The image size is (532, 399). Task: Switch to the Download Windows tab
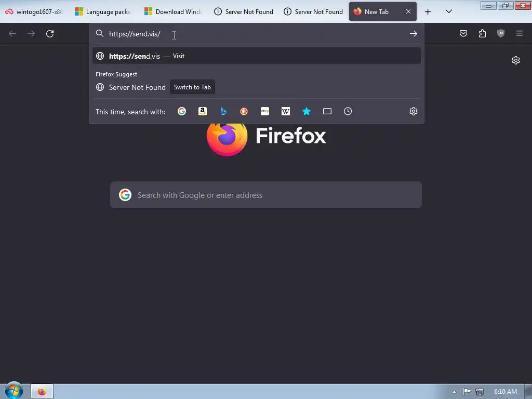174,11
